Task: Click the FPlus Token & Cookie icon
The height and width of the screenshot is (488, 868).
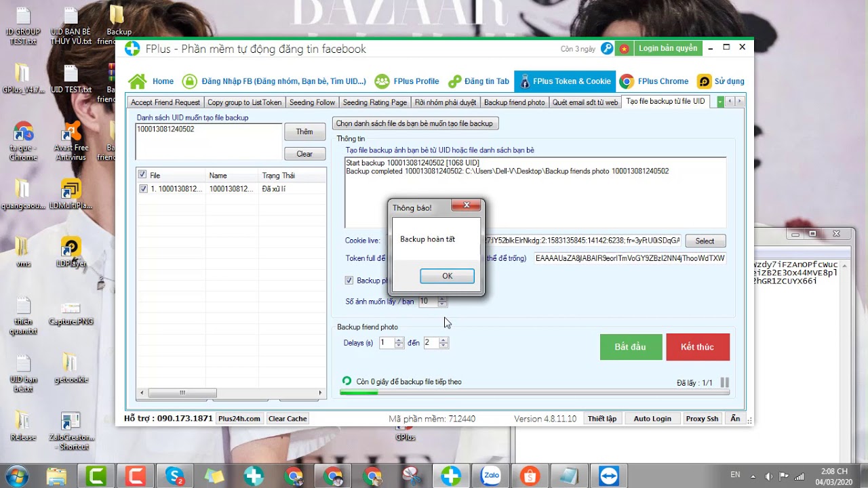Action: [524, 81]
